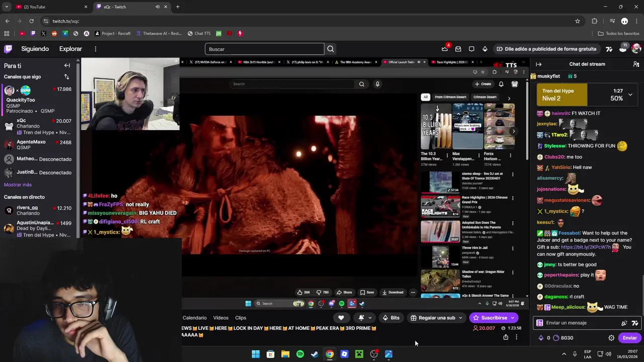Click the Bits button under the player
The height and width of the screenshot is (362, 644).
point(391,318)
